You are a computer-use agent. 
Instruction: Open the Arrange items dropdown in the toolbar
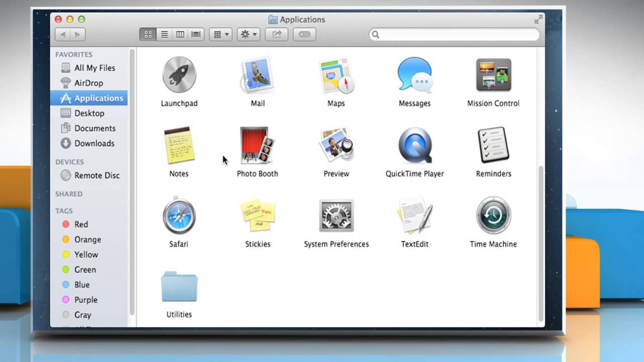(220, 34)
